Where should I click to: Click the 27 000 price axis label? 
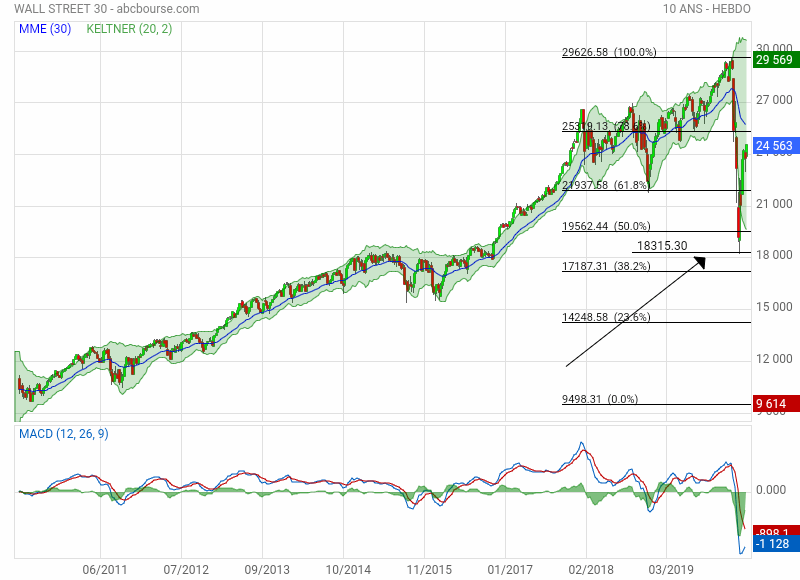pyautogui.click(x=774, y=100)
